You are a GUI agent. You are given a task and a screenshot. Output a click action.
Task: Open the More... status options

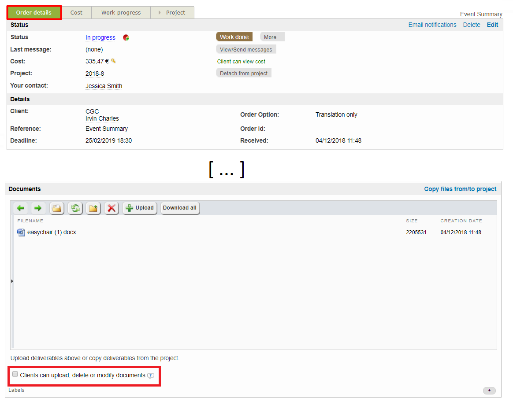(x=272, y=37)
